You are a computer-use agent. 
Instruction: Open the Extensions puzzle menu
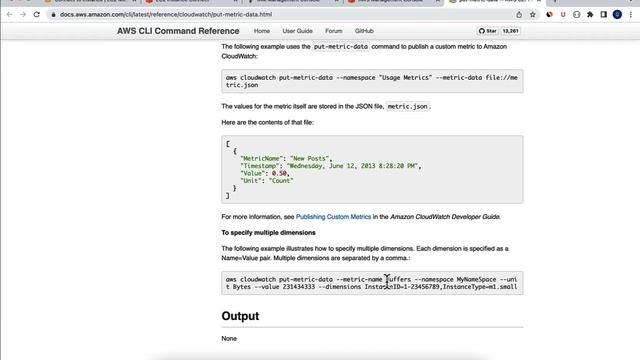point(590,15)
